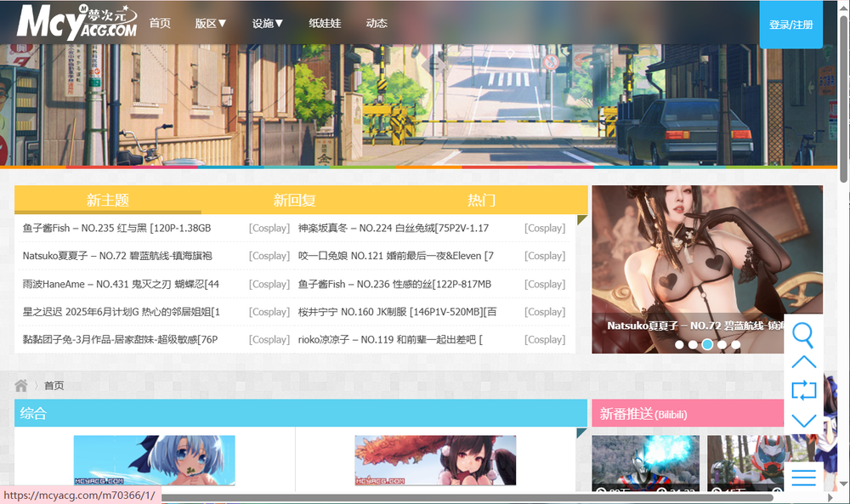Open 桜井宁宁 NO.160 JK制服 thread
The width and height of the screenshot is (850, 504).
click(x=397, y=312)
